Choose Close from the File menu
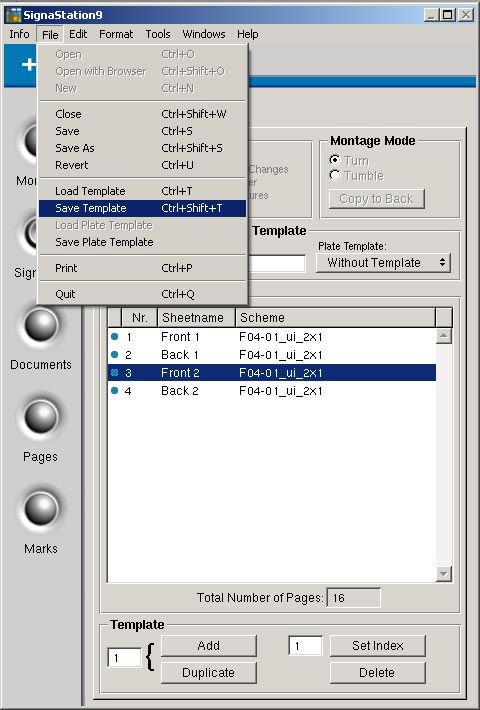Screen dimensions: 480x710 143,114
